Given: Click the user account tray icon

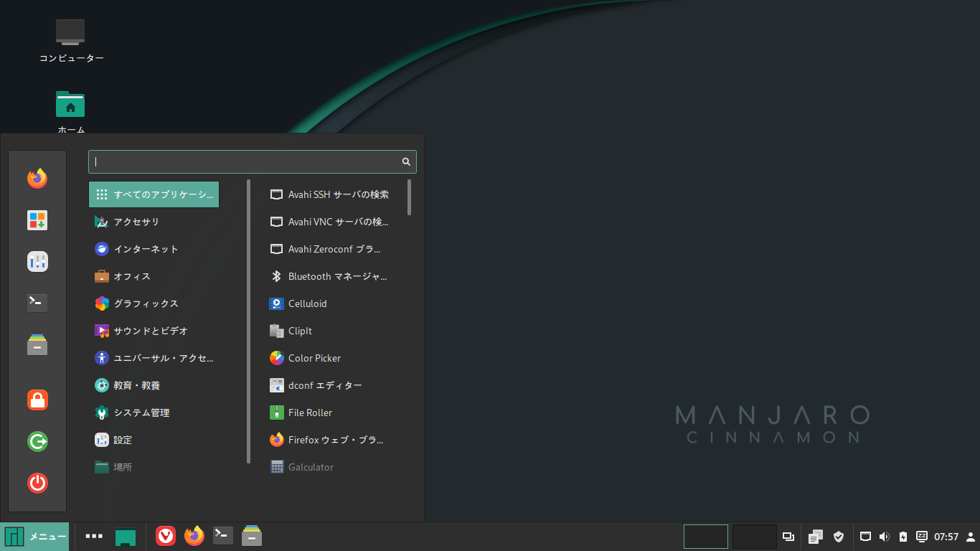Looking at the screenshot, I should (x=971, y=537).
